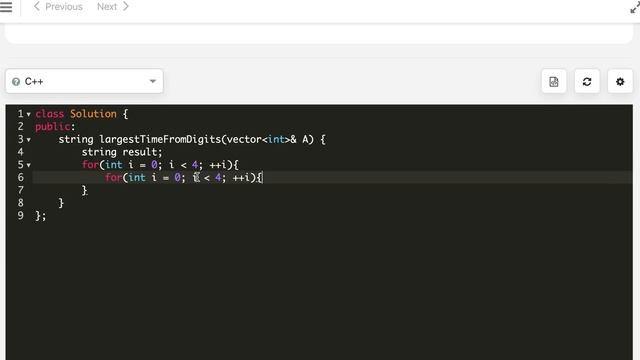Place the cursor at the end of line 6

[x=263, y=178]
